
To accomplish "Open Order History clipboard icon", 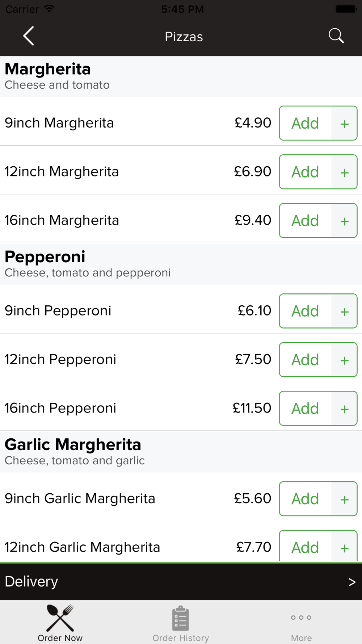I will point(181,618).
